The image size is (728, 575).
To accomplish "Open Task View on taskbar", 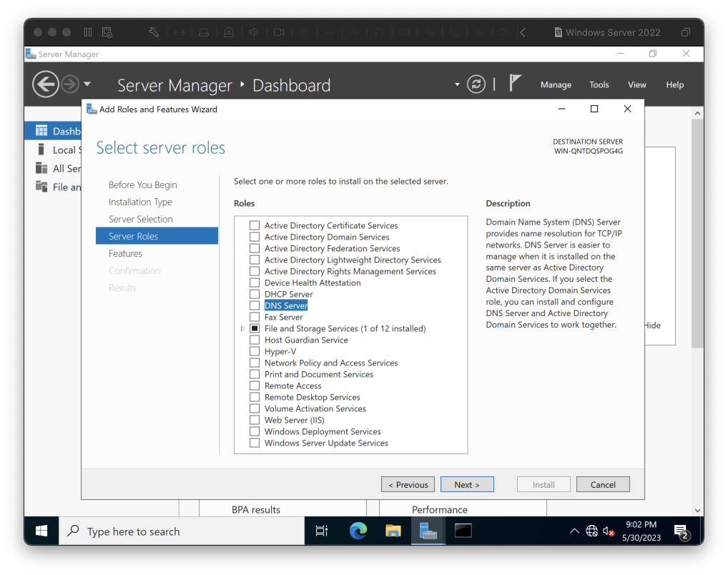I will pos(322,531).
